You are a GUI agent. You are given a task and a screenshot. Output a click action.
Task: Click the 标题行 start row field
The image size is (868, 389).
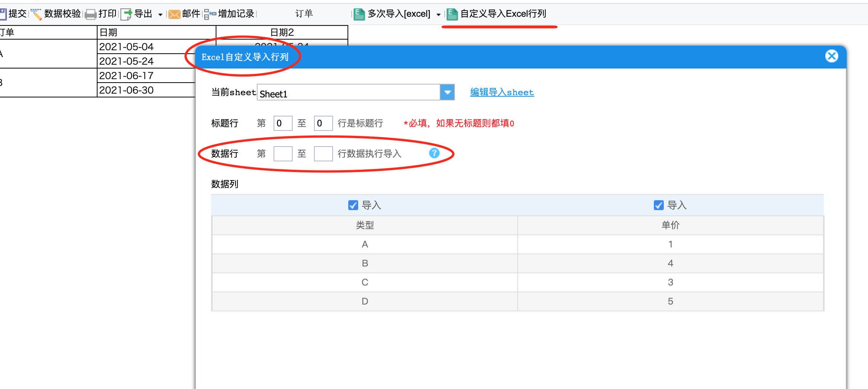click(x=283, y=123)
